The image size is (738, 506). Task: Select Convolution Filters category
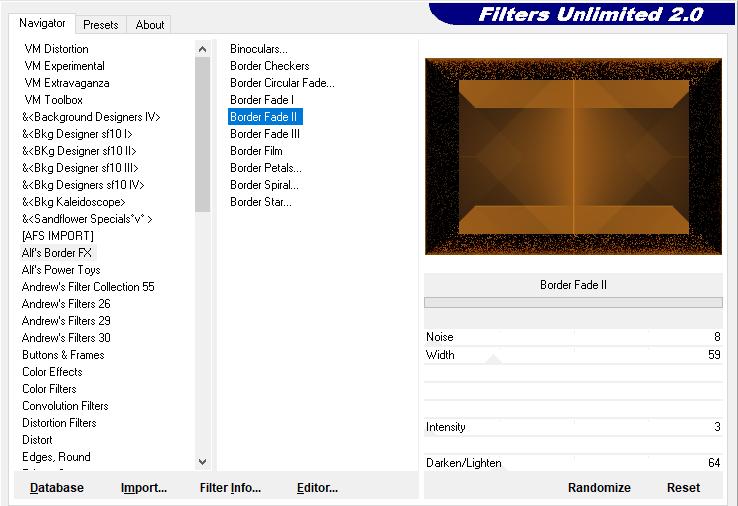pyautogui.click(x=65, y=405)
